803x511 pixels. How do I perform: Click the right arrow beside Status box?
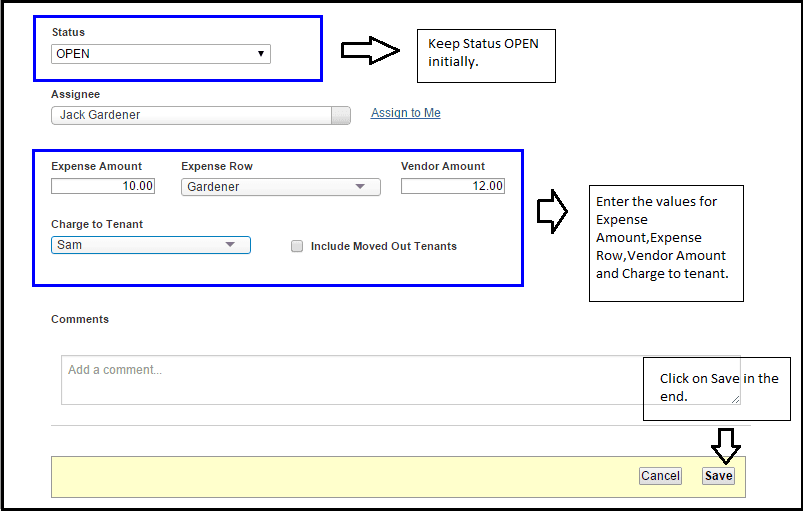coord(370,52)
